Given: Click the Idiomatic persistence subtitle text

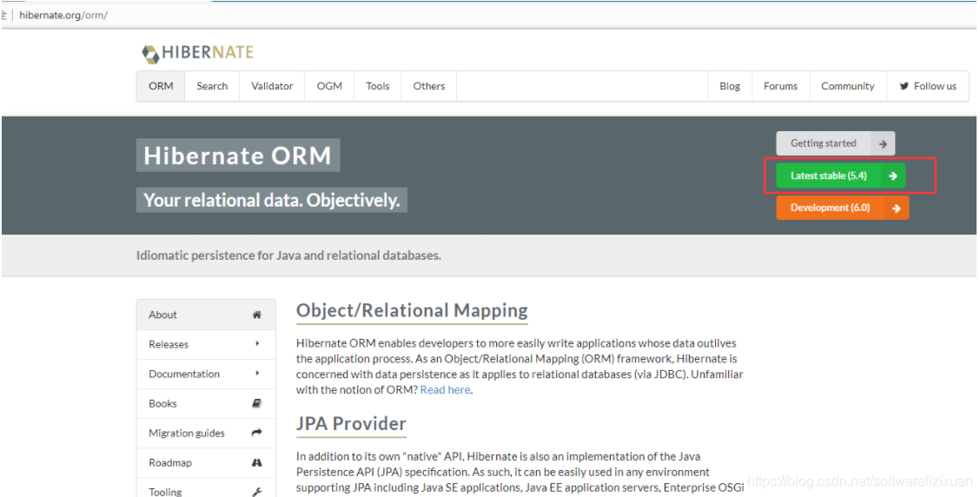Looking at the screenshot, I should point(288,255).
